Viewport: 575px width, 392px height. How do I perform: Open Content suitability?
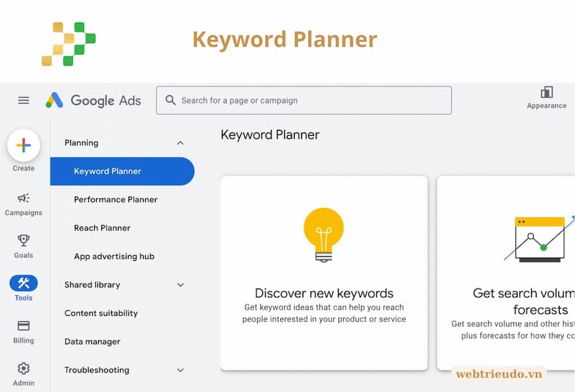tap(101, 313)
